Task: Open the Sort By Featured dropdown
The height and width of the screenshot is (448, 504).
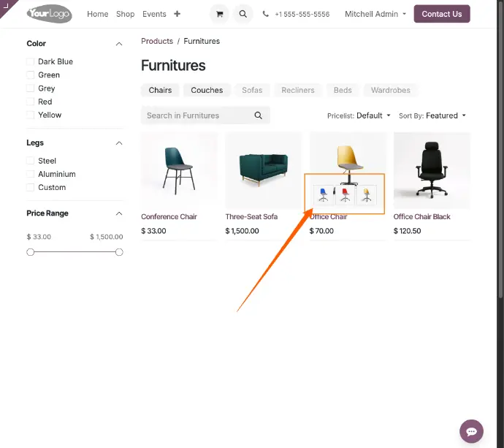Action: [x=432, y=115]
